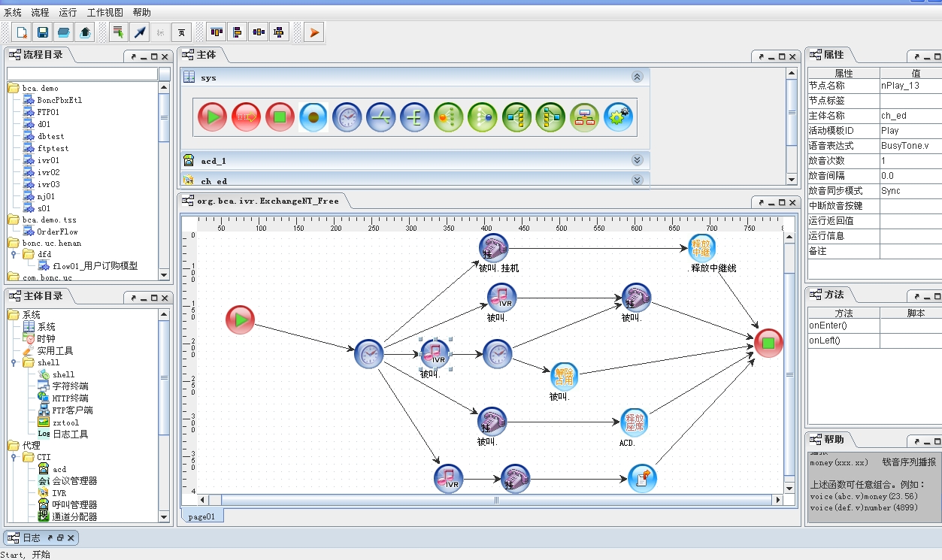The width and height of the screenshot is (942, 560).
Task: Select BoncPbxEtl in the flow tree
Action: coord(59,100)
